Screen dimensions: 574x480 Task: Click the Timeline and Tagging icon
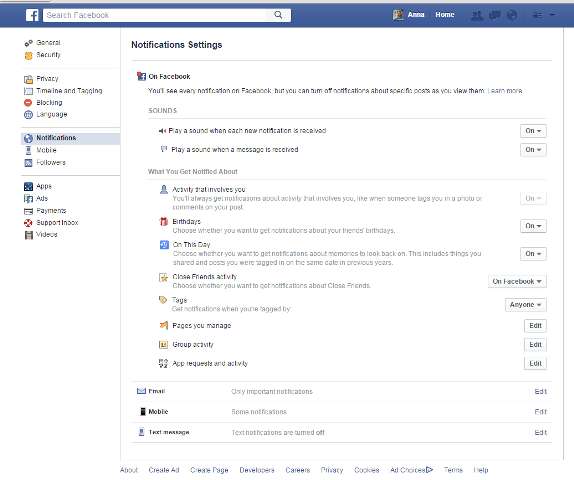[28, 91]
